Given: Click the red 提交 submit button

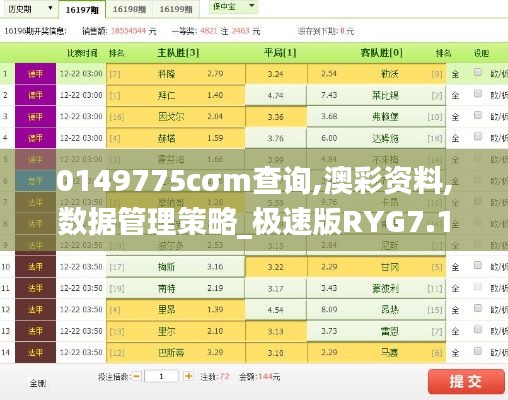Looking at the screenshot, I should click(466, 381).
